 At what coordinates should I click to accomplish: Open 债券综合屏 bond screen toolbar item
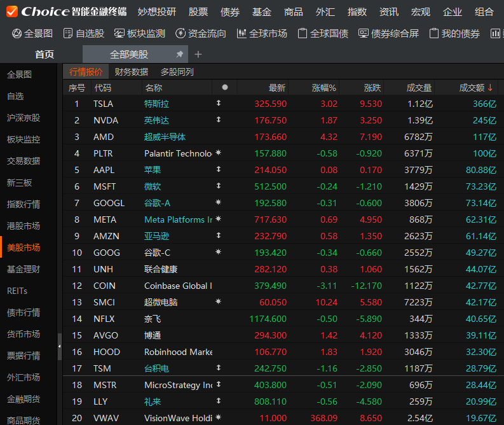388,34
